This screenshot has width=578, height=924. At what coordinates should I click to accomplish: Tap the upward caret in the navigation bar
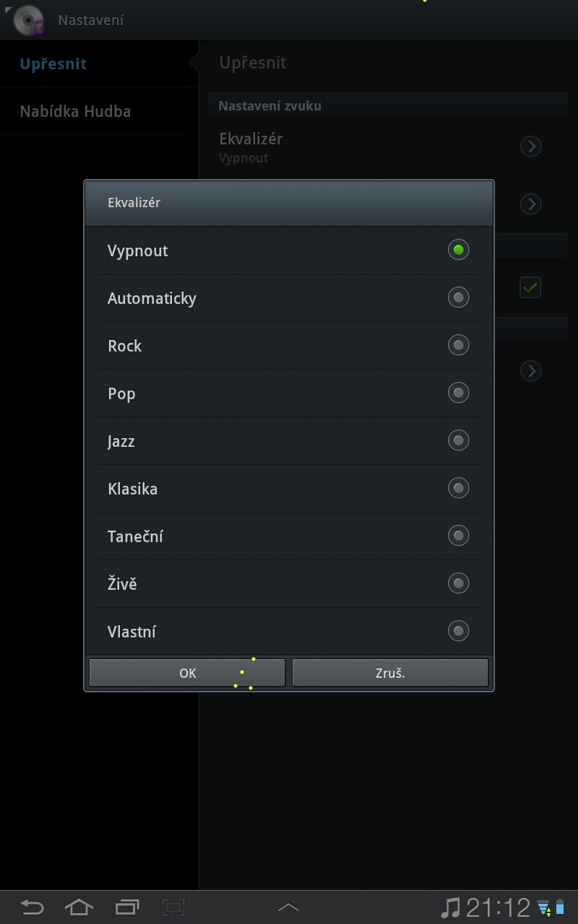288,907
